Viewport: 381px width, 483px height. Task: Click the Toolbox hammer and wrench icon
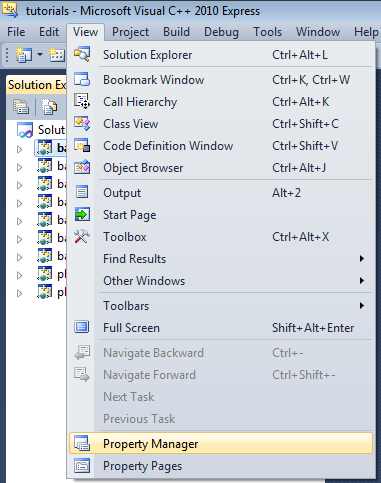point(82,237)
